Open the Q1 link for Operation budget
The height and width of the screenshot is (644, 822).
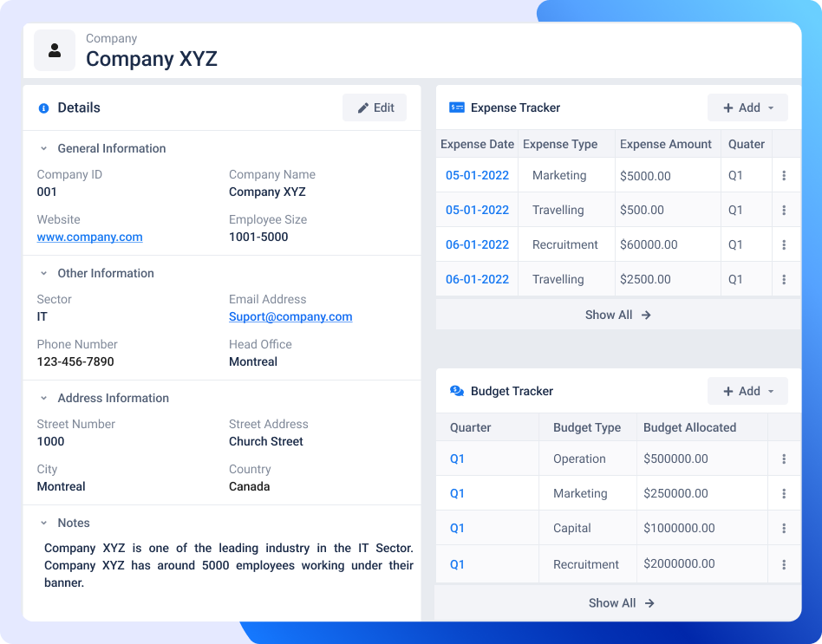(x=457, y=459)
